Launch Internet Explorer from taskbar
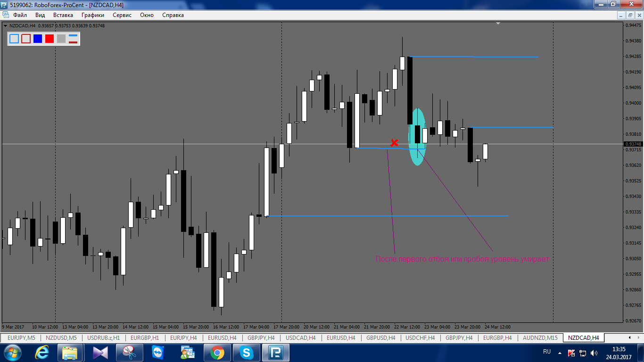Image resolution: width=644 pixels, height=362 pixels. (42, 352)
